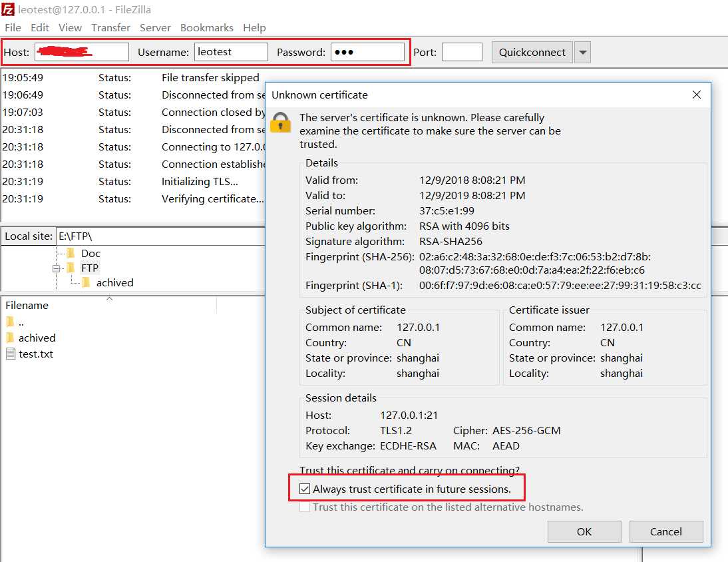Click 'RSA with 4096 bits' text
This screenshot has height=562, width=728.
point(464,226)
